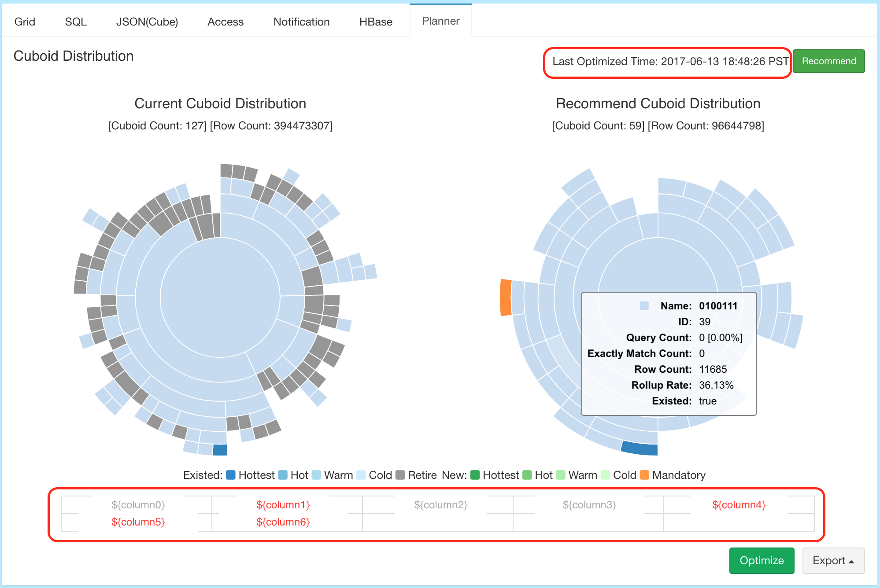Go to the Access tab
The width and height of the screenshot is (880, 588).
click(226, 22)
